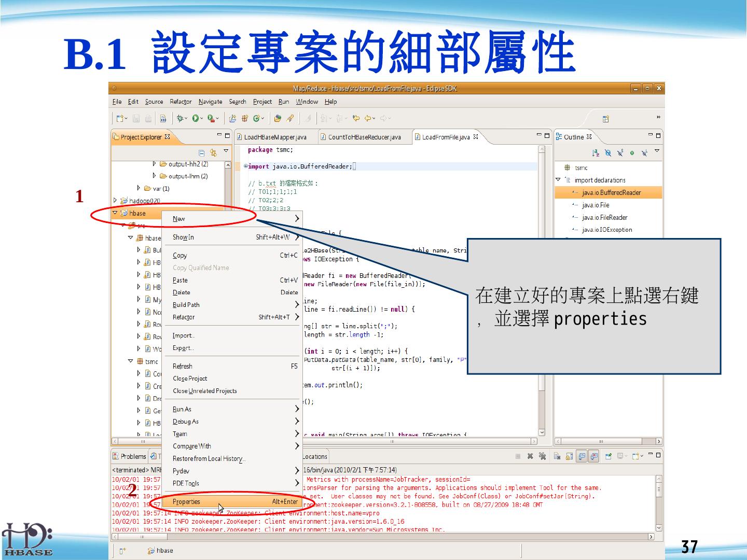Screen dimensions: 747x560
Task: Toggle Hide Non-Public Members in Outline
Action: click(x=632, y=153)
